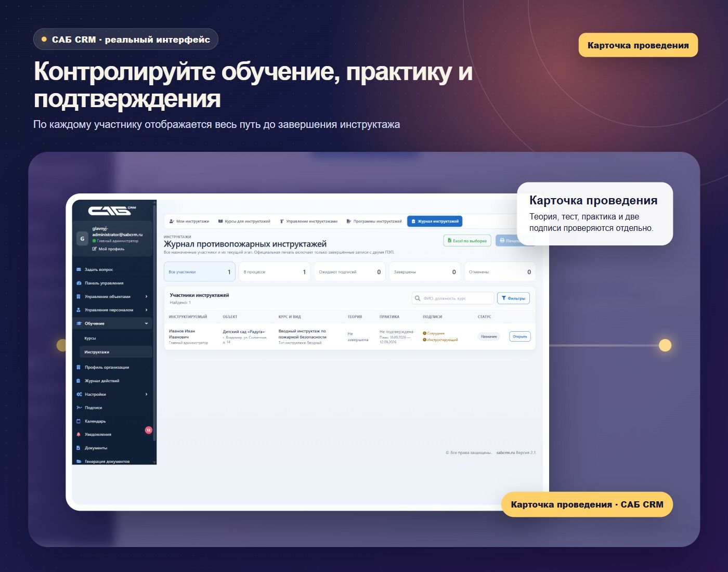This screenshot has height=572, width=728.
Task: Open the Фильтры button
Action: pyautogui.click(x=513, y=298)
